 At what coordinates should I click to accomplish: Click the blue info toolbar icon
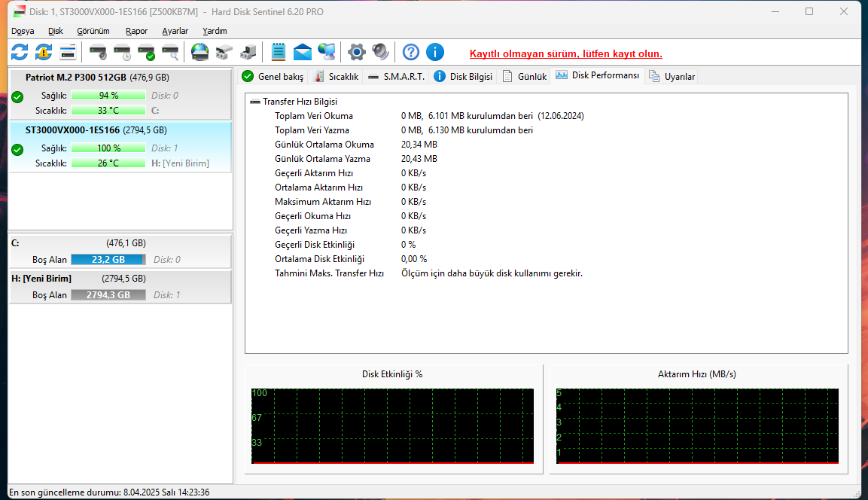(x=435, y=53)
